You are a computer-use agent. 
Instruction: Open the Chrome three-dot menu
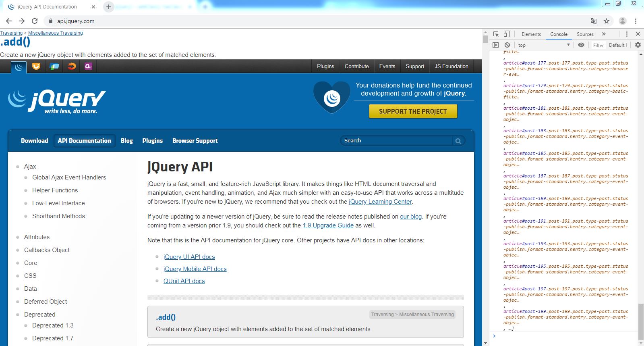coord(636,21)
